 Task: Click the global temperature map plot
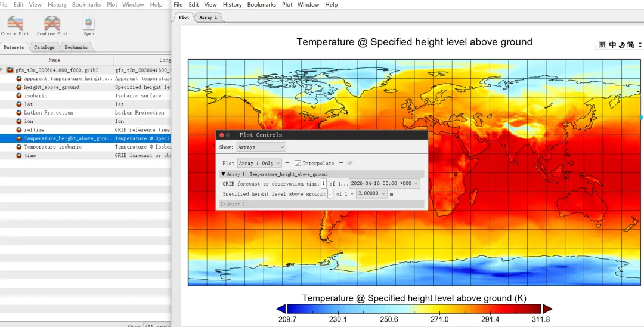[x=414, y=172]
